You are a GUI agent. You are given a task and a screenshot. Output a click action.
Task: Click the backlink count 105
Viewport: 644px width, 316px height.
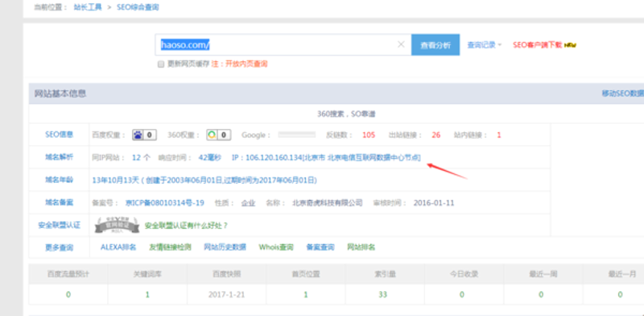point(369,135)
